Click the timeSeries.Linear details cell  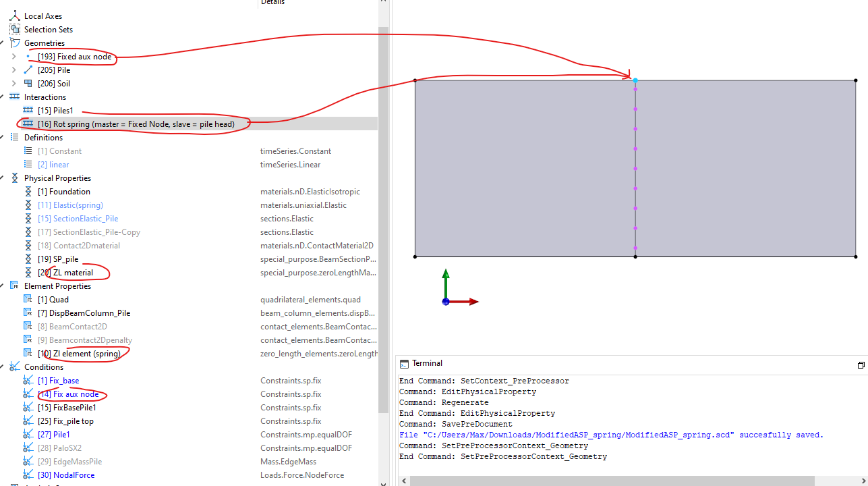coord(290,164)
